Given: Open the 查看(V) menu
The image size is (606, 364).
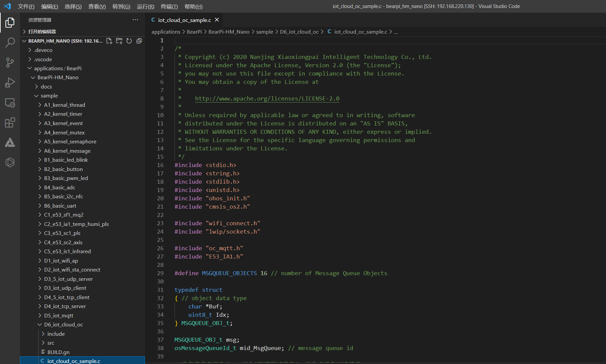Looking at the screenshot, I should [x=97, y=6].
